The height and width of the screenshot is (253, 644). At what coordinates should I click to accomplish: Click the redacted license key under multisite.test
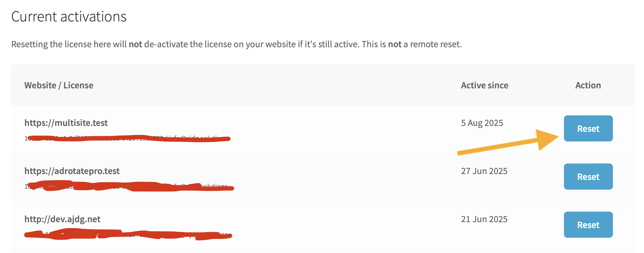click(x=127, y=138)
